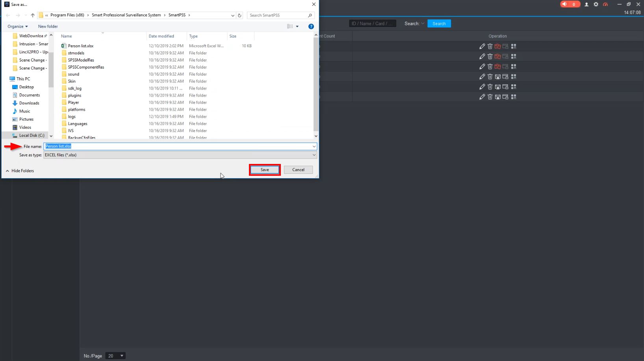Click the red card icon in the third Operation row
Screen dimensions: 644x361
click(498, 67)
